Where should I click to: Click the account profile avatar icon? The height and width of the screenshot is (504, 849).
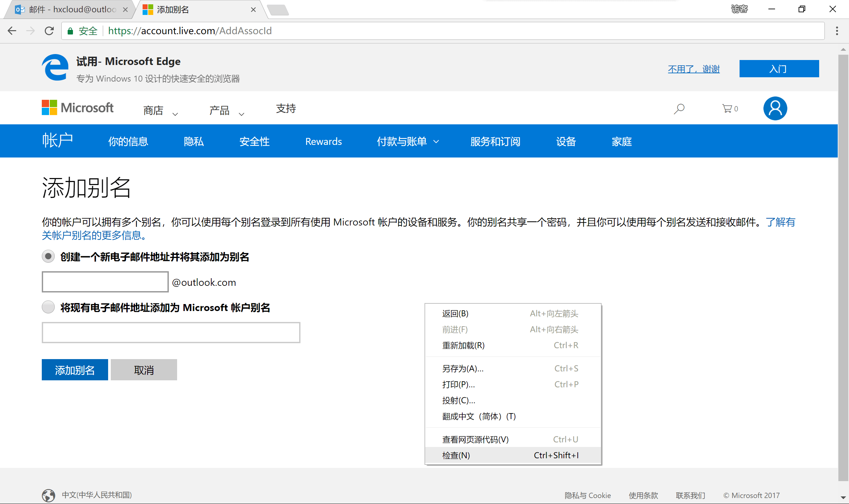point(775,109)
